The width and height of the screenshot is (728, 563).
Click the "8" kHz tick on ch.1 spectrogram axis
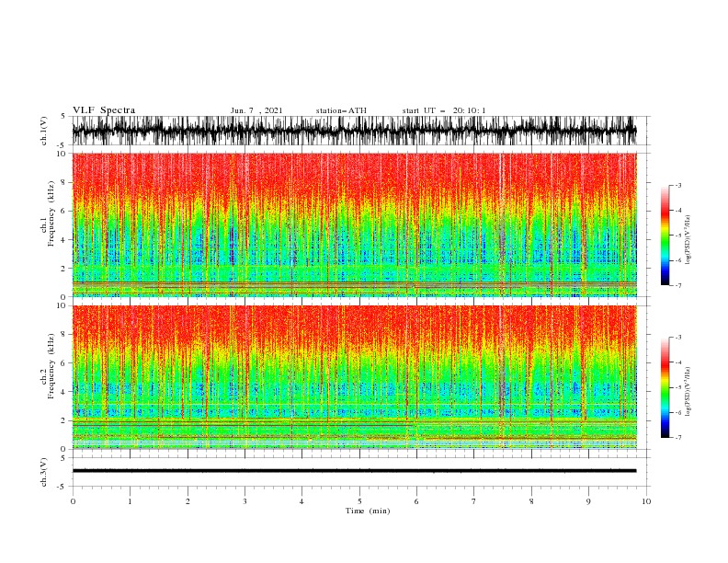pyautogui.click(x=64, y=182)
